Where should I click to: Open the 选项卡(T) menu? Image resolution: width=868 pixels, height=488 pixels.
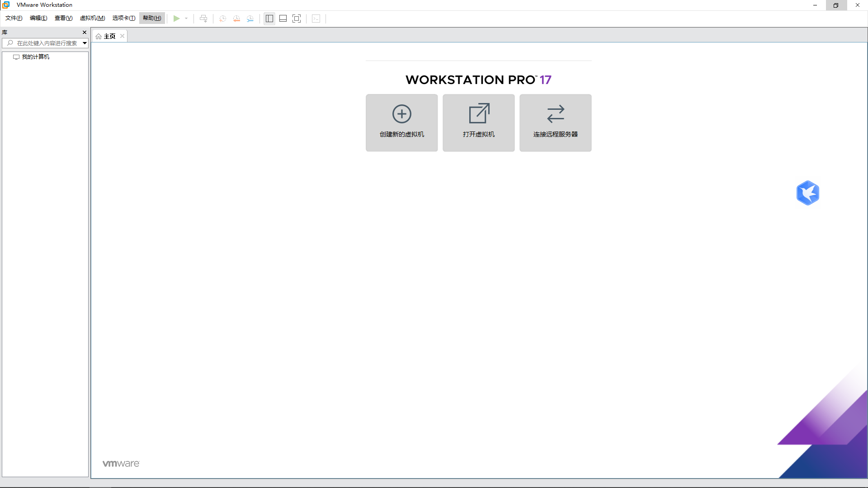coord(124,18)
